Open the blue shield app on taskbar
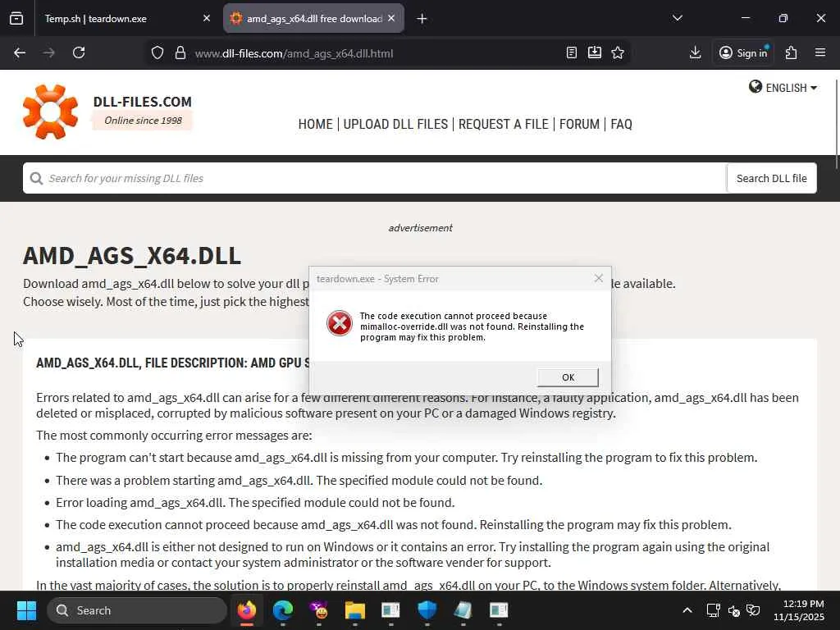The height and width of the screenshot is (630, 840). click(427, 610)
